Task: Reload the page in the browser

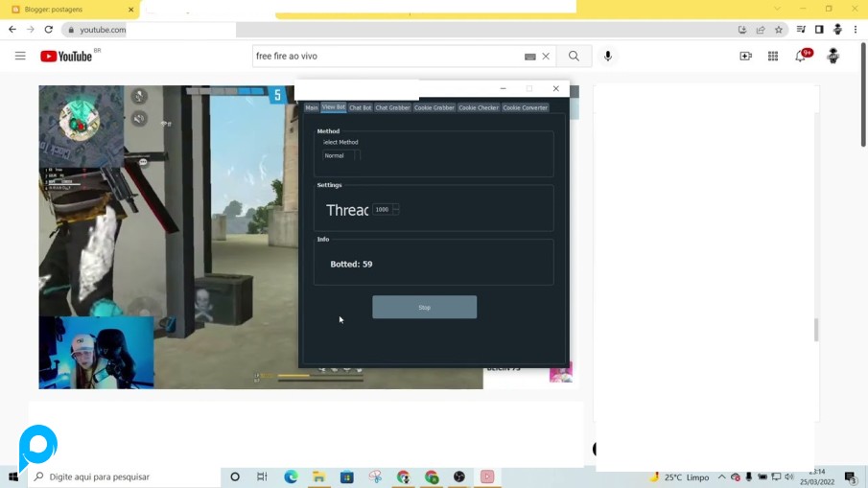Action: coord(48,30)
